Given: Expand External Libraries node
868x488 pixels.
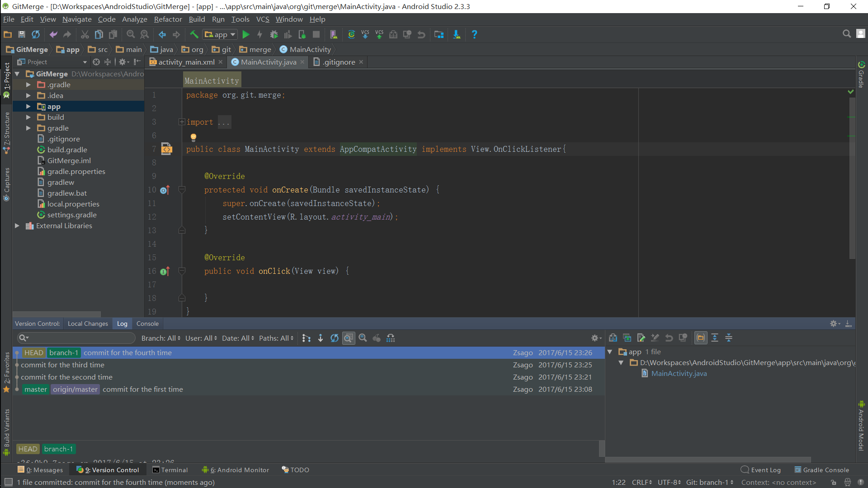Looking at the screenshot, I should pyautogui.click(x=17, y=225).
